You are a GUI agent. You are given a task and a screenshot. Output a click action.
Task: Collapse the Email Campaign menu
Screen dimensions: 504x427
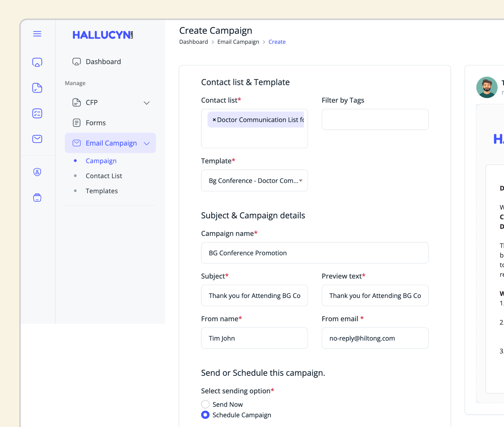(147, 143)
